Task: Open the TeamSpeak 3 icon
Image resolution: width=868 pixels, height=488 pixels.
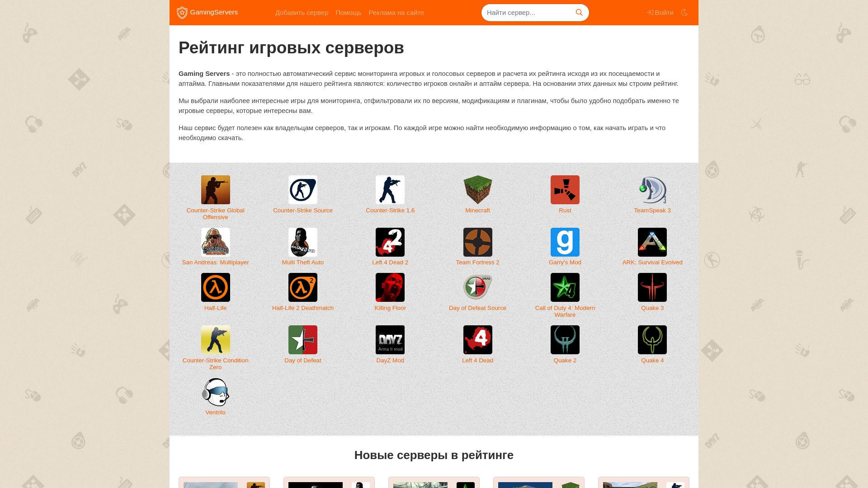Action: click(x=652, y=190)
